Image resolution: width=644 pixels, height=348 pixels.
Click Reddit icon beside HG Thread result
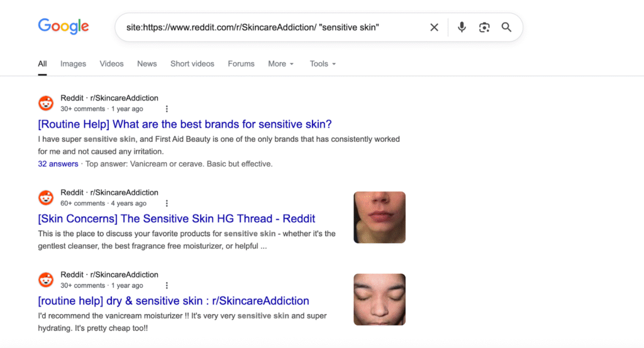click(46, 198)
